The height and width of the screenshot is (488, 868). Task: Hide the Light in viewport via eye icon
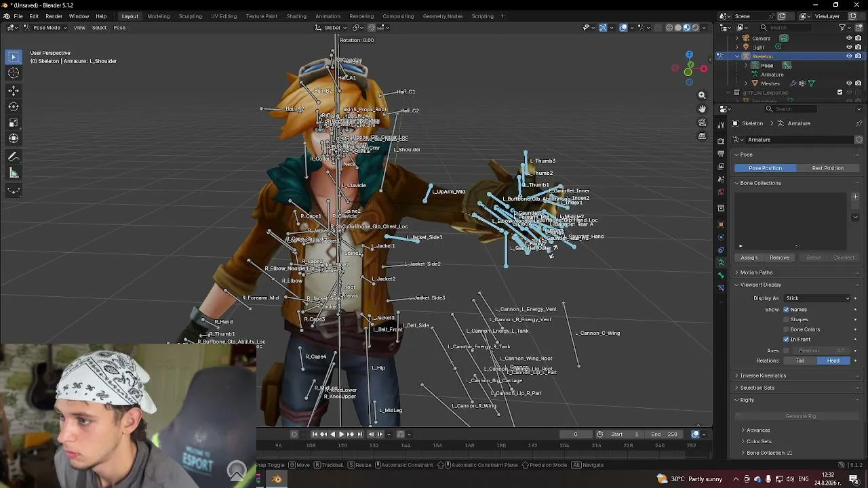click(x=849, y=47)
